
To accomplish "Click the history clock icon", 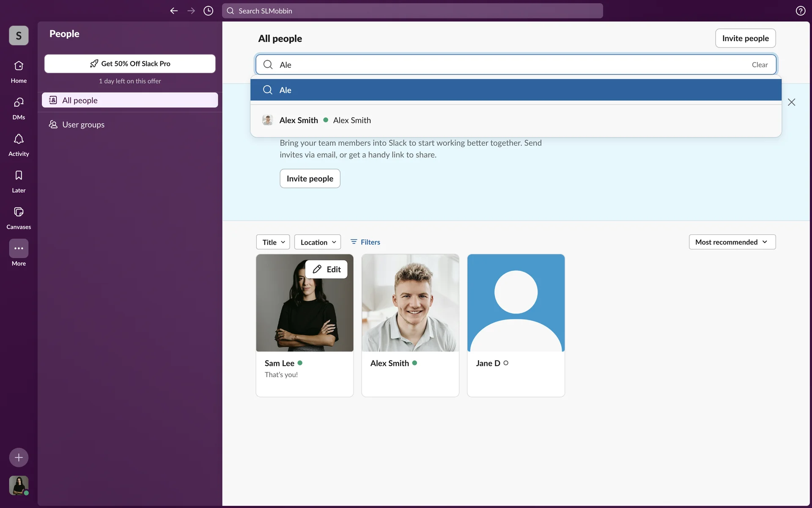I will click(x=208, y=11).
